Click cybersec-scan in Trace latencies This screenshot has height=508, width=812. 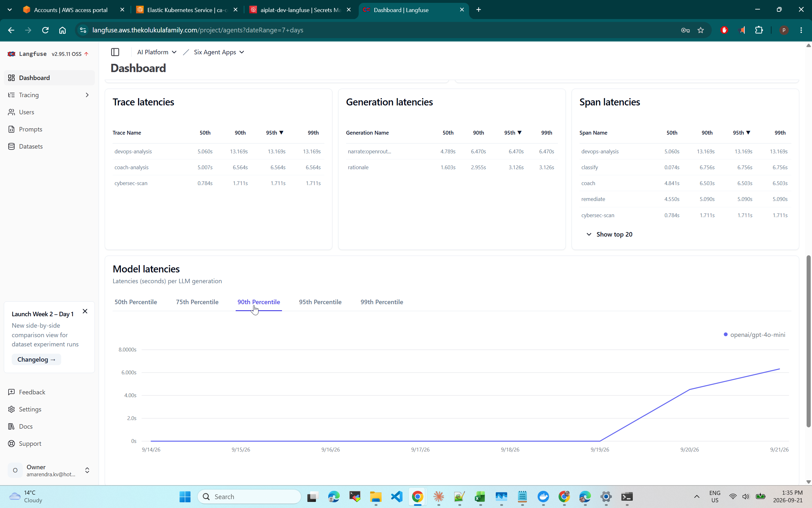[x=131, y=183]
